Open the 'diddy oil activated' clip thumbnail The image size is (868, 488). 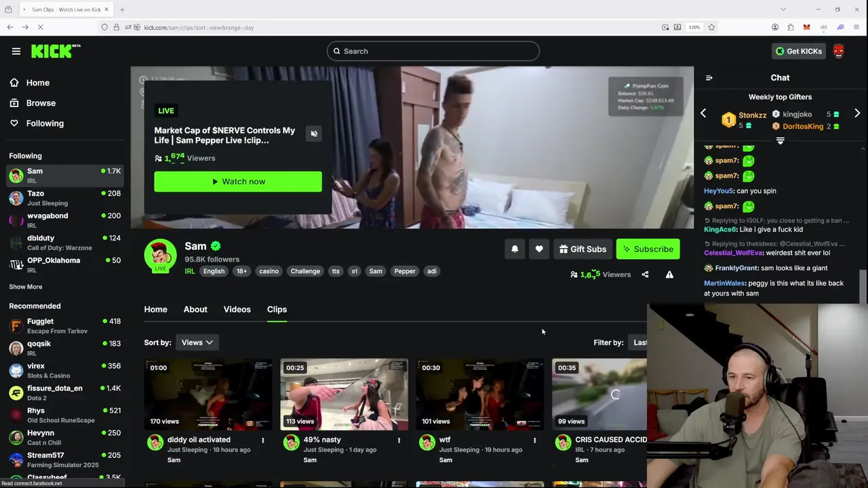(x=208, y=394)
